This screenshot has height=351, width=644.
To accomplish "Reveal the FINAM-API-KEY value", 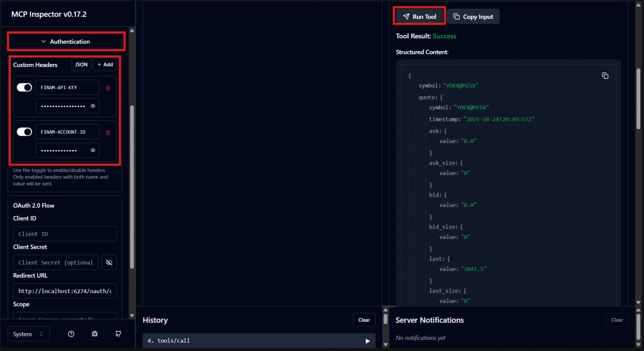I will pyautogui.click(x=93, y=106).
